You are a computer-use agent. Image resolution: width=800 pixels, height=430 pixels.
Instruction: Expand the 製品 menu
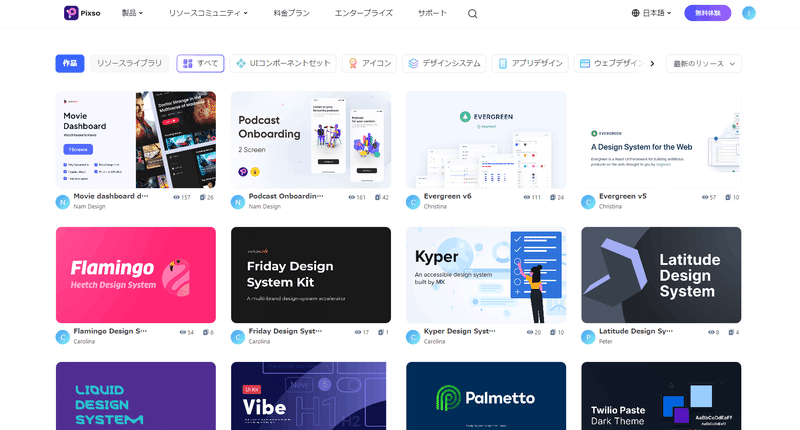tap(133, 13)
